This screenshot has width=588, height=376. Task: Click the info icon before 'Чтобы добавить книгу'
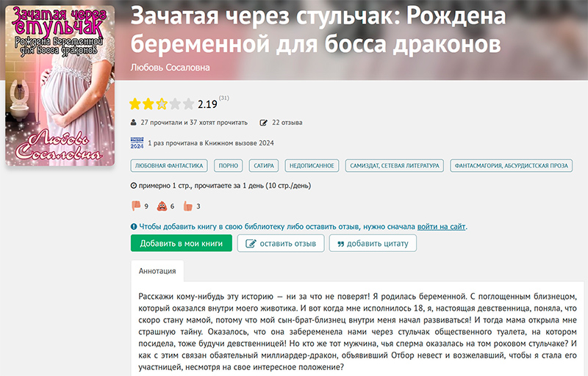(x=134, y=227)
